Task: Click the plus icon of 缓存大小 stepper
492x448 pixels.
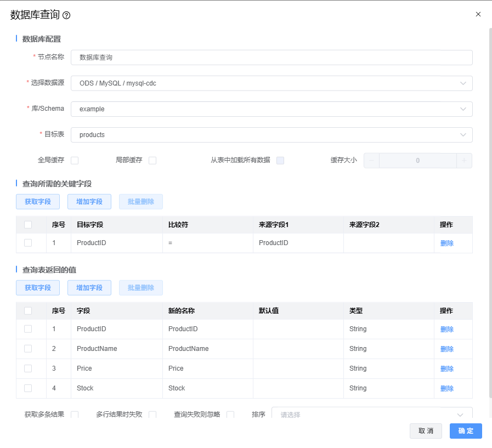Action: tap(464, 161)
